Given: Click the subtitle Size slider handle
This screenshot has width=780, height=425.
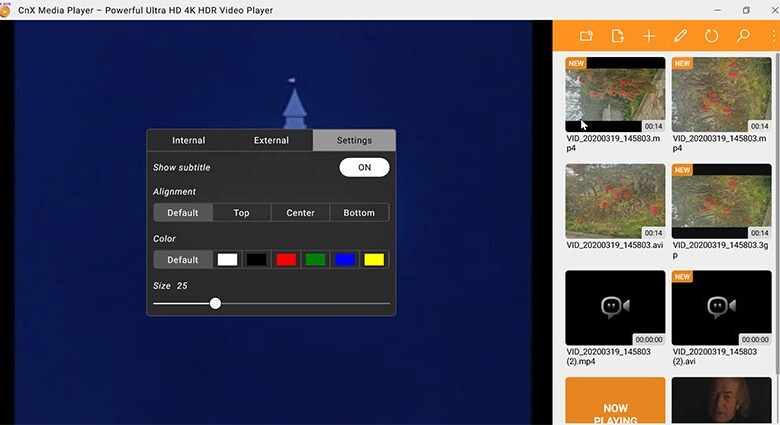Looking at the screenshot, I should (215, 303).
